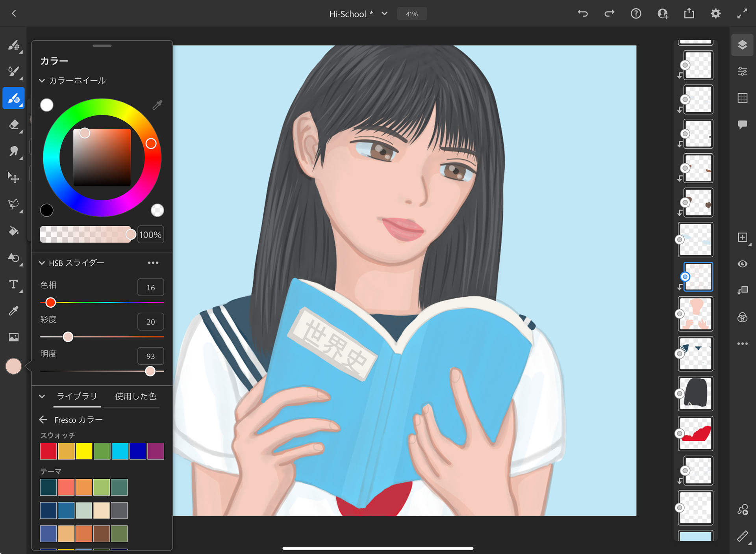Toggle the ruler drawing aid
The height and width of the screenshot is (554, 756).
(x=742, y=537)
